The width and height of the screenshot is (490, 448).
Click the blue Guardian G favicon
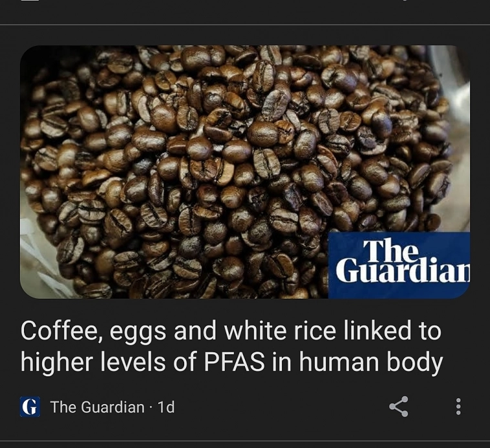click(30, 407)
